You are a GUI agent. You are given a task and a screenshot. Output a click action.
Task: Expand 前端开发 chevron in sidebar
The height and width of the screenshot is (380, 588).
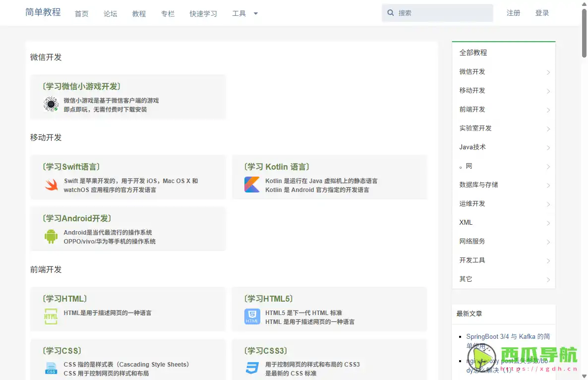pyautogui.click(x=548, y=110)
